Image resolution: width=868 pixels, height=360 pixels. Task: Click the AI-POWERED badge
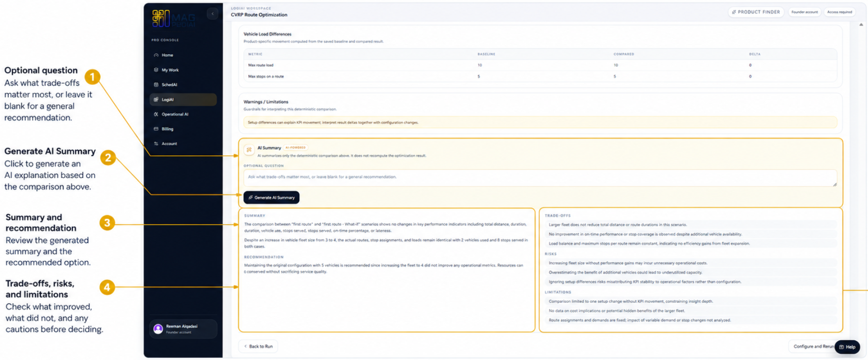pos(296,147)
